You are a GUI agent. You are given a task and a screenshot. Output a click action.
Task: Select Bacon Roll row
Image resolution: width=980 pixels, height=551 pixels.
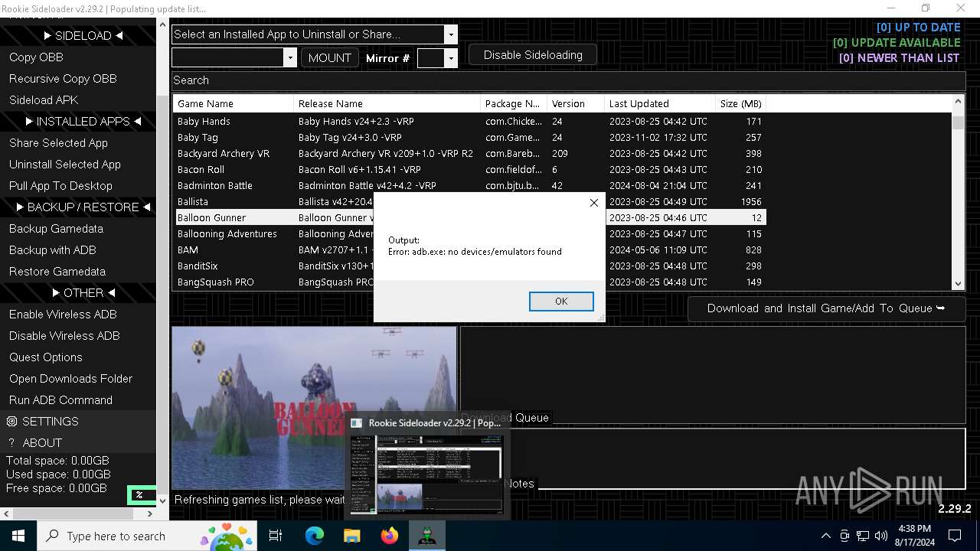coord(470,169)
